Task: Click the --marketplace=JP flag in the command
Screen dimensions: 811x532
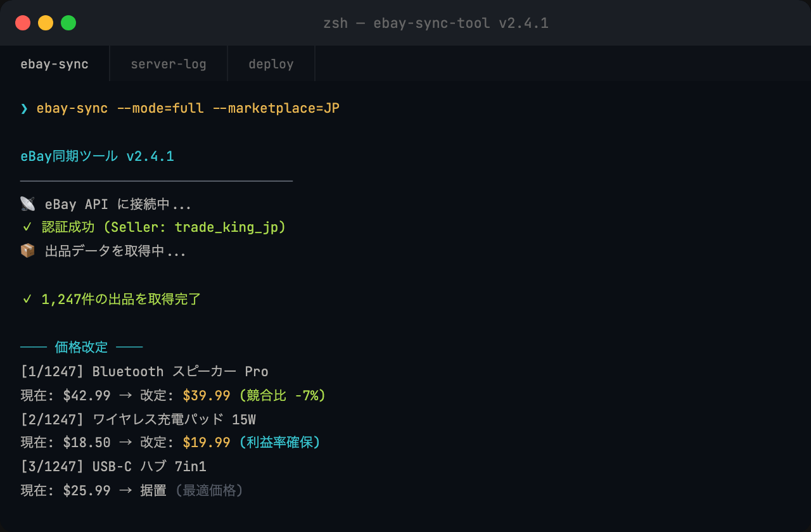Action: pyautogui.click(x=276, y=108)
